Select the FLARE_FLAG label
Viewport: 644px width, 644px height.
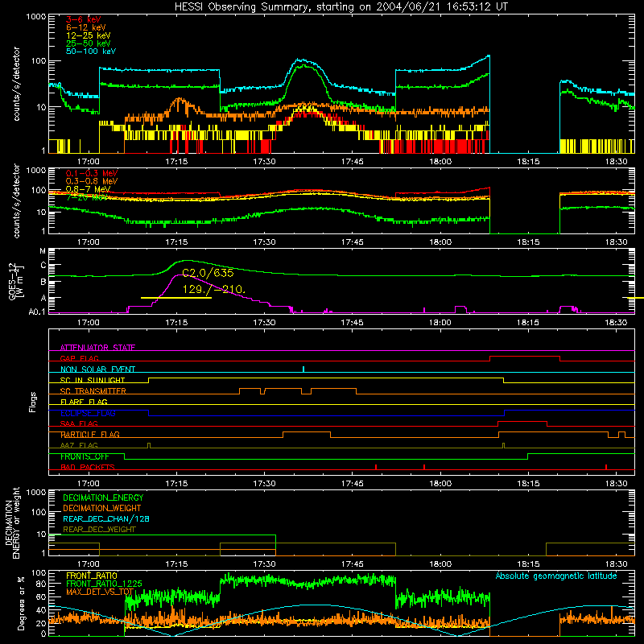click(84, 402)
